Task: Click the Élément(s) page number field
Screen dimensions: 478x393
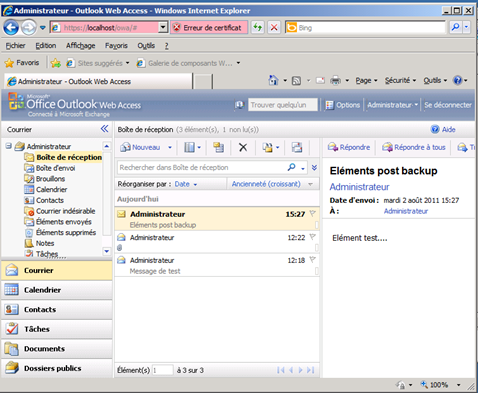Action: point(163,370)
